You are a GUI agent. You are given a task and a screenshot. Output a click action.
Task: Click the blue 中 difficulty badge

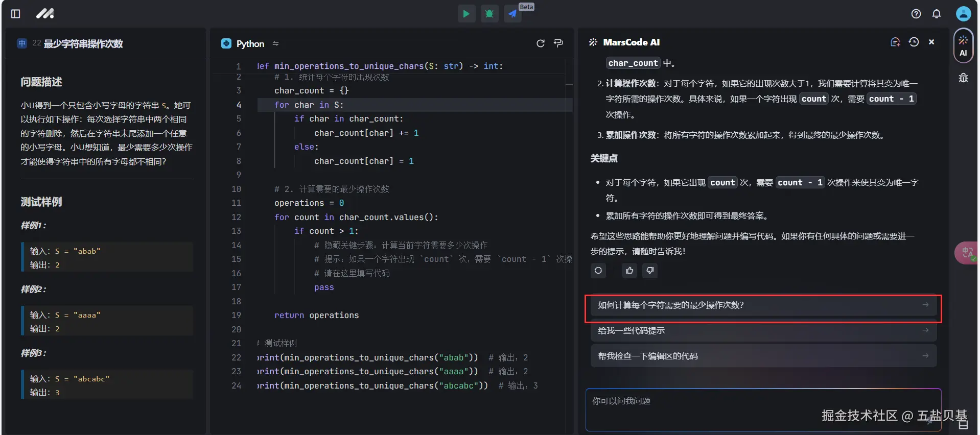coord(21,43)
